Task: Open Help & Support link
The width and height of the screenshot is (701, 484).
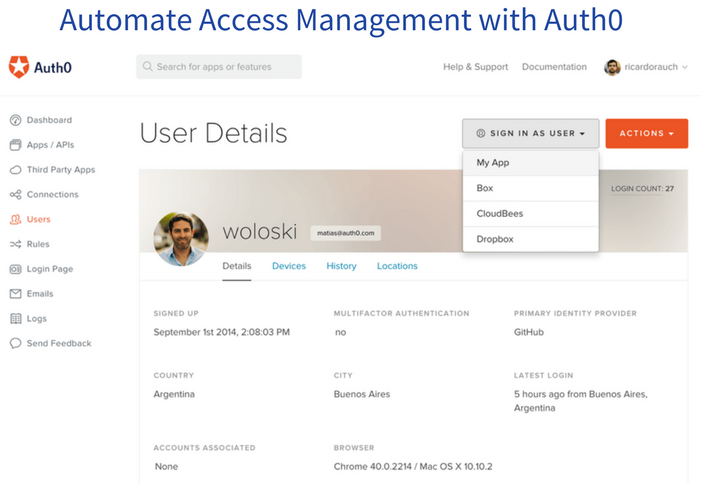Action: coord(476,67)
